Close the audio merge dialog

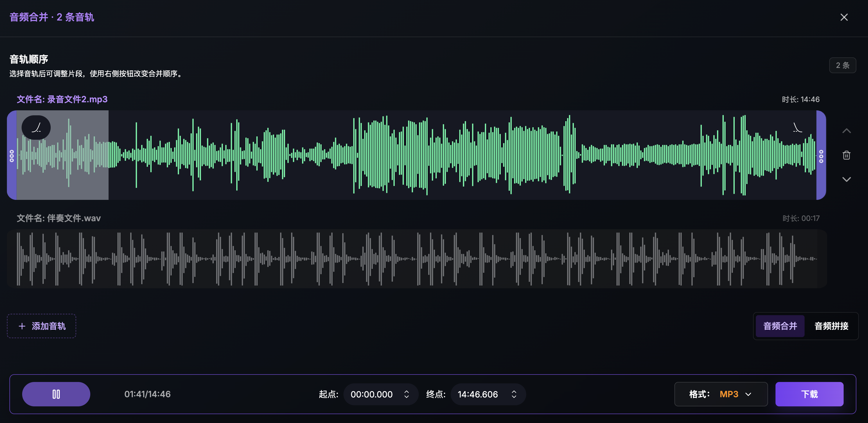844,17
